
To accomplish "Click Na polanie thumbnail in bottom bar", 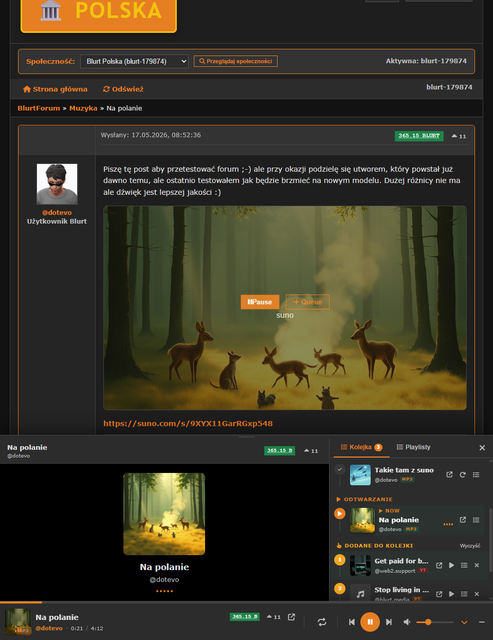I will click(x=18, y=622).
